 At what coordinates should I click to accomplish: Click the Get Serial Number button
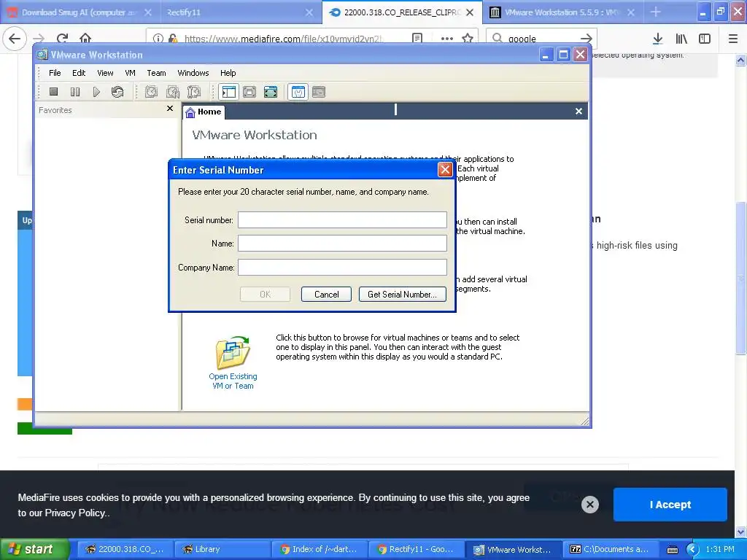click(x=402, y=295)
